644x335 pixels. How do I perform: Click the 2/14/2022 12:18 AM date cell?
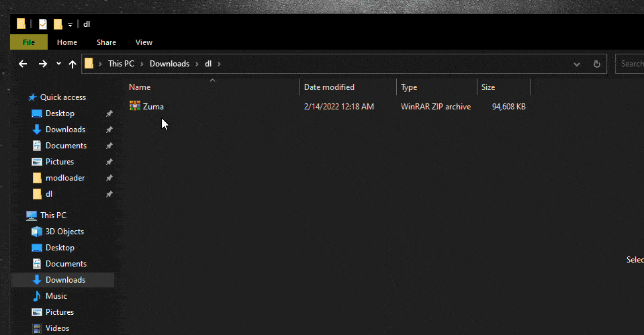[x=339, y=106]
